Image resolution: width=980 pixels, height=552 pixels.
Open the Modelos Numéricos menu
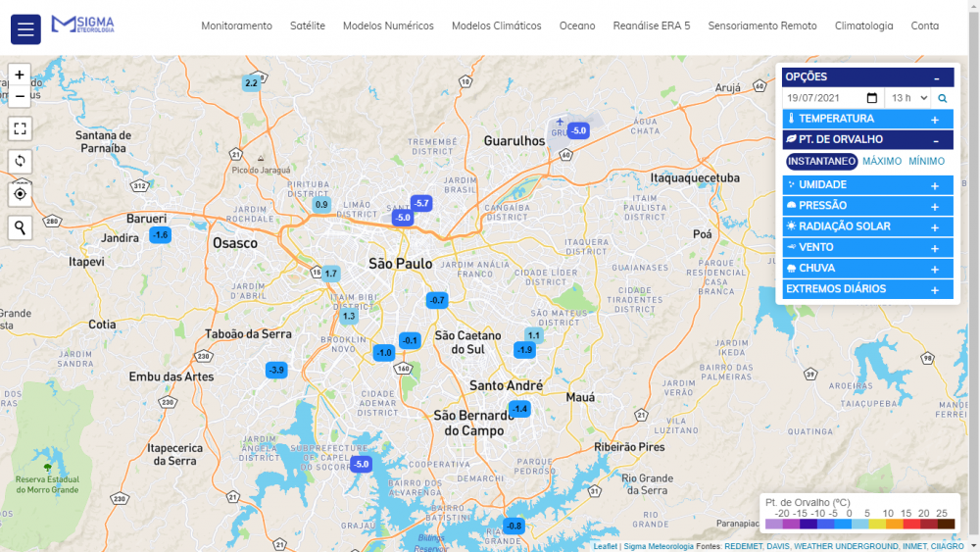388,26
